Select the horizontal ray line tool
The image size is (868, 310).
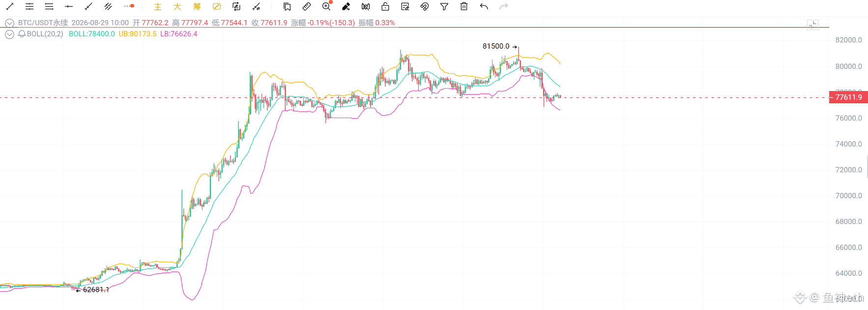point(69,6)
